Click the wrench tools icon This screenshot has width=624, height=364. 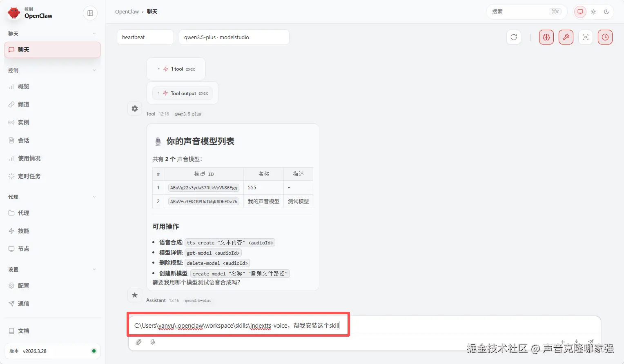pos(566,37)
